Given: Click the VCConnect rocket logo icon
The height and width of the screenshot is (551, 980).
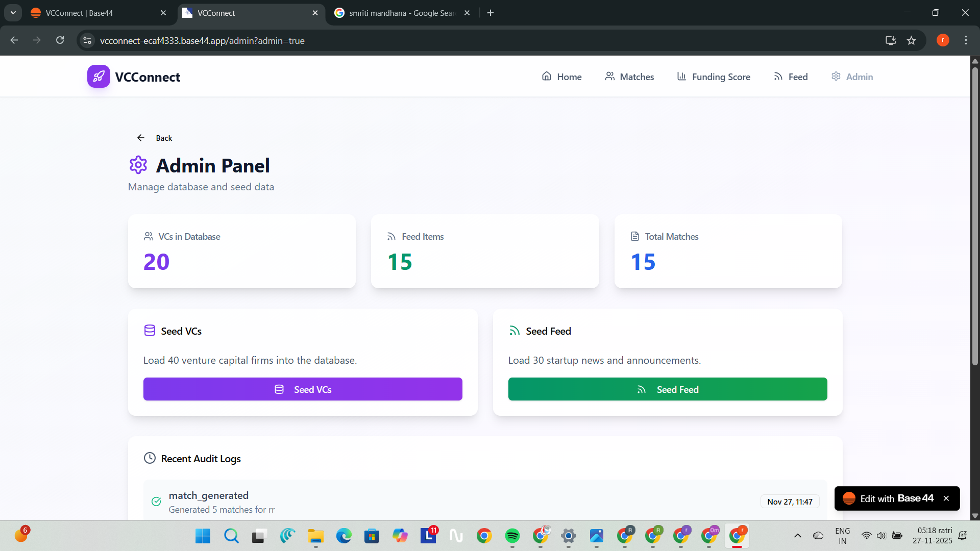Looking at the screenshot, I should 99,77.
